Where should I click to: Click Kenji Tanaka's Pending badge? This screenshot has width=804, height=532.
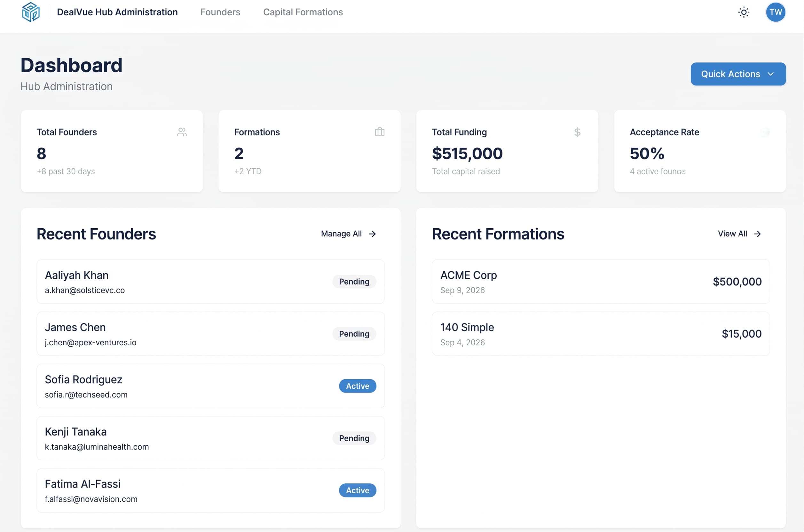[x=354, y=438]
